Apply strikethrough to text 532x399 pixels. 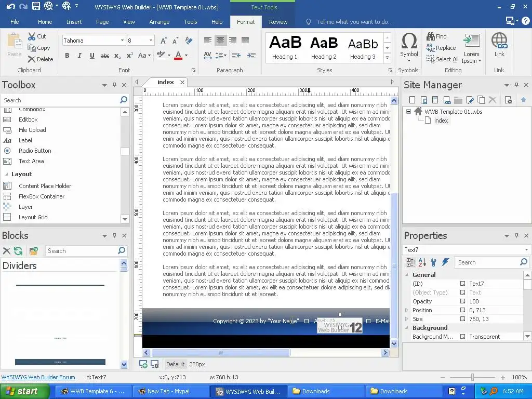pos(105,56)
